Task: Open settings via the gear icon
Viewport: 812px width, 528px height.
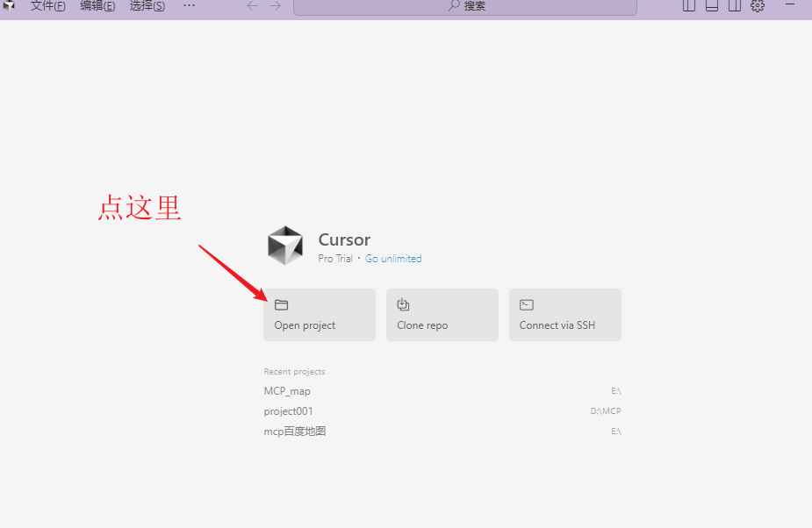Action: (x=758, y=5)
